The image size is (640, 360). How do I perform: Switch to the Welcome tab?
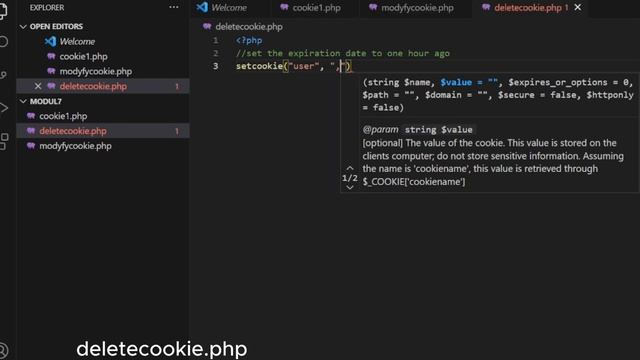pyautogui.click(x=229, y=8)
